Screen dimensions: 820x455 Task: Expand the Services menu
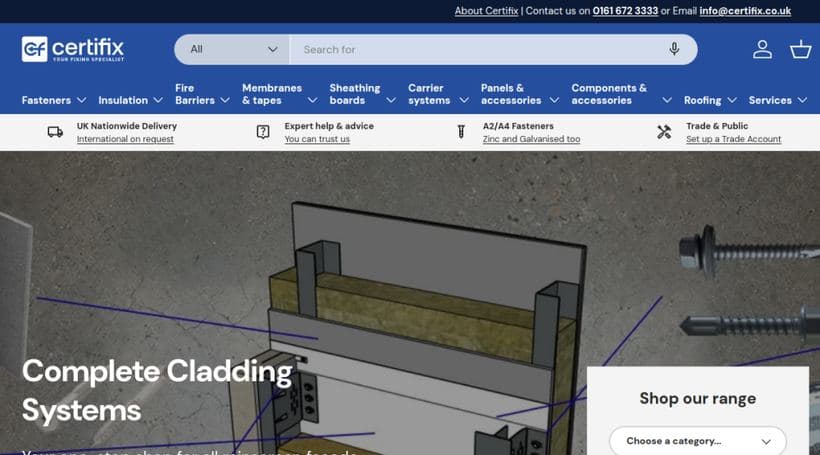778,100
